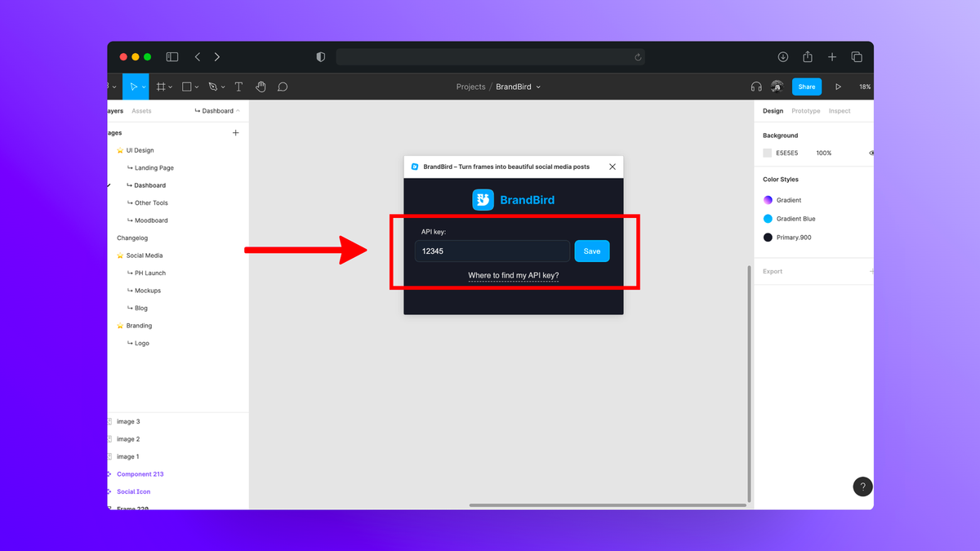Screen dimensions: 980x551
Task: Click the privacy shield icon
Action: point(321,57)
